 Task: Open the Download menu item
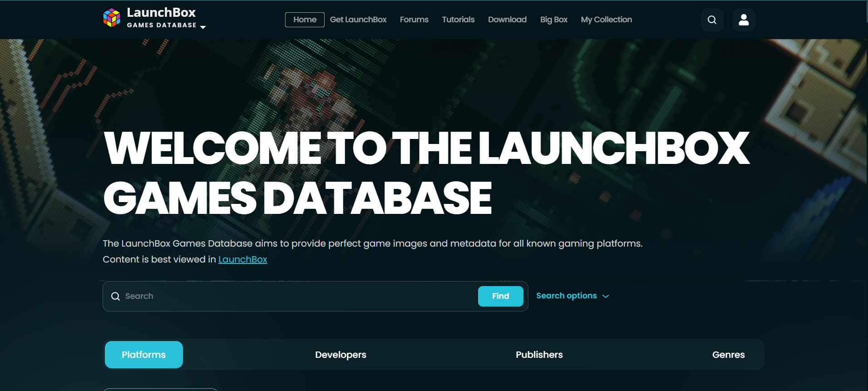coord(507,20)
